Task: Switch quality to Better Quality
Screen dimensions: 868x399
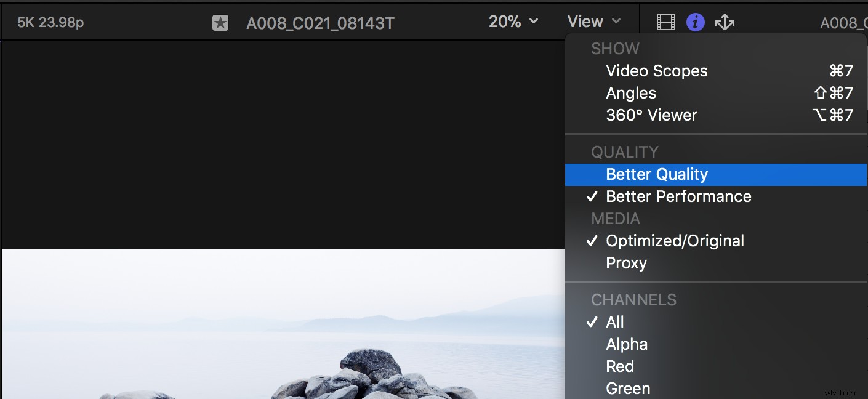Action: pyautogui.click(x=656, y=174)
